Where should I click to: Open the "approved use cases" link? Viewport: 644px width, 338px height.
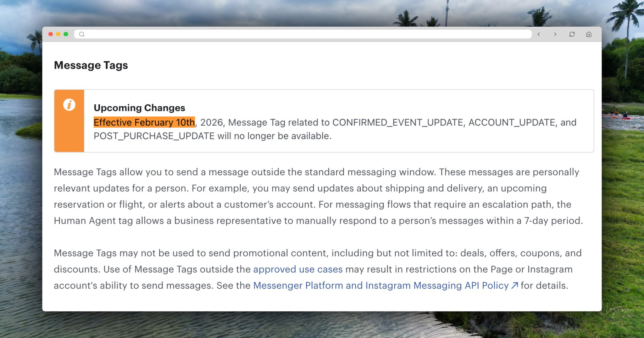click(297, 269)
